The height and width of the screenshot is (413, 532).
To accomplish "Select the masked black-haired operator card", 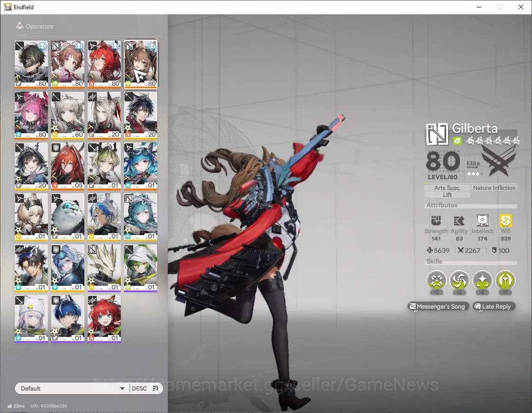I will click(31, 64).
